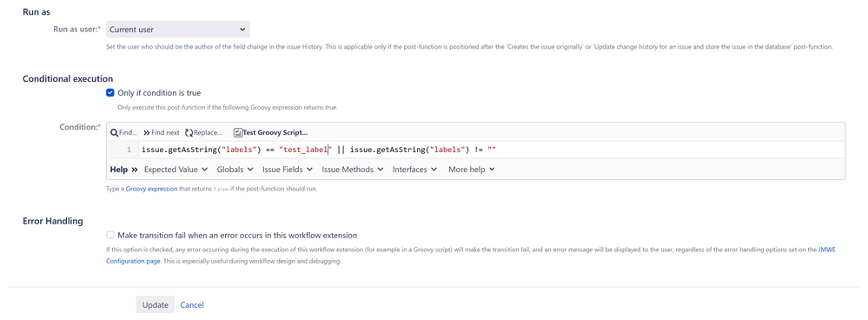Click the Find next double-arrow icon
The height and width of the screenshot is (320, 868).
point(147,133)
